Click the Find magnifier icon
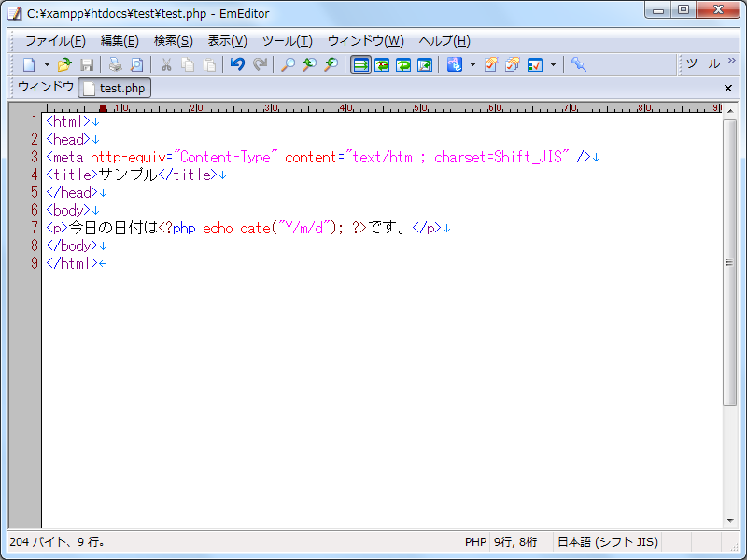 [x=288, y=64]
